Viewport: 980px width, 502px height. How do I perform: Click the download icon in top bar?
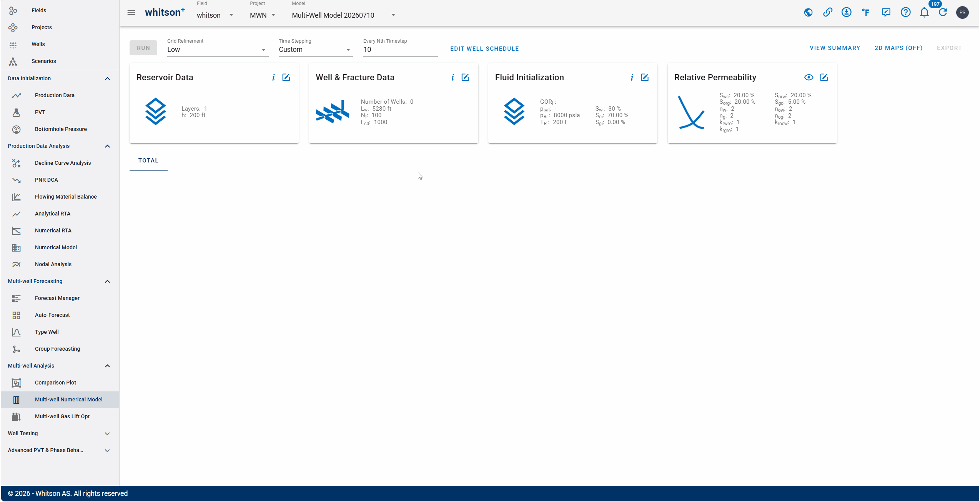point(846,13)
